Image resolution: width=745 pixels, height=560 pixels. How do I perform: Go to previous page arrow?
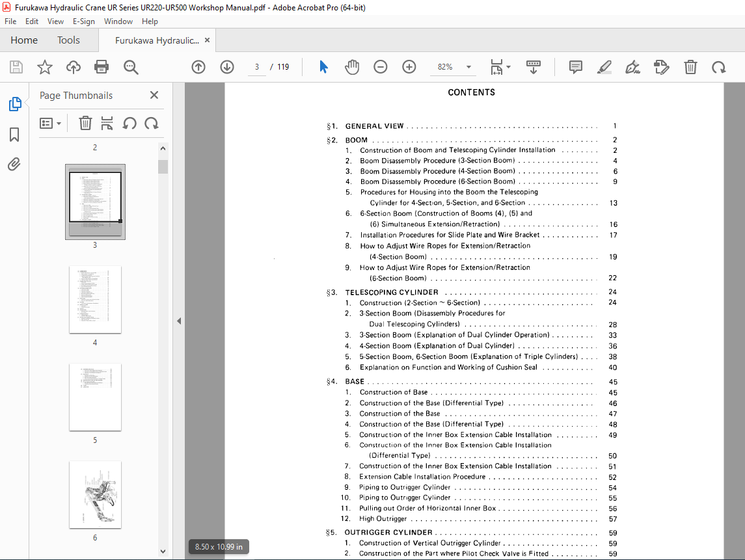pyautogui.click(x=198, y=67)
